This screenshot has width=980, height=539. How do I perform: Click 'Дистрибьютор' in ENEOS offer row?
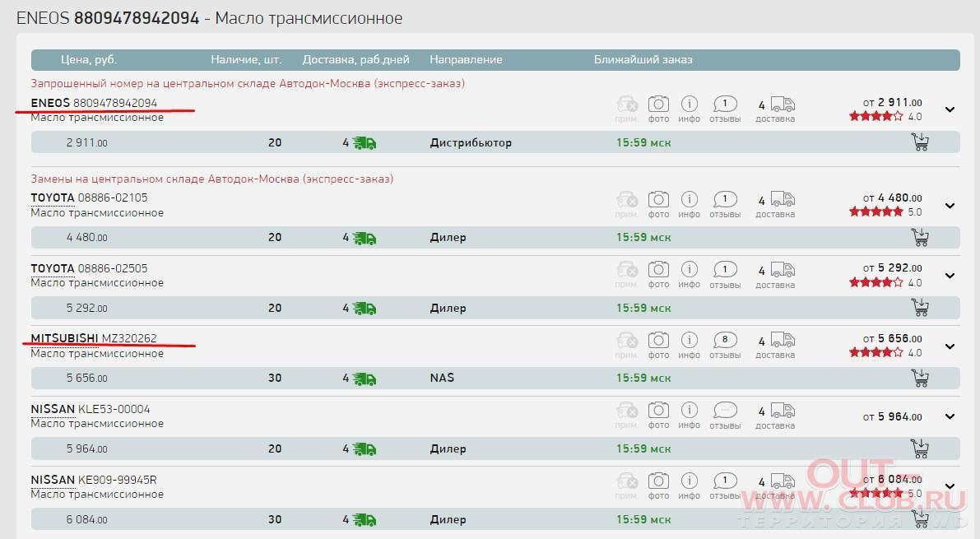pos(471,142)
